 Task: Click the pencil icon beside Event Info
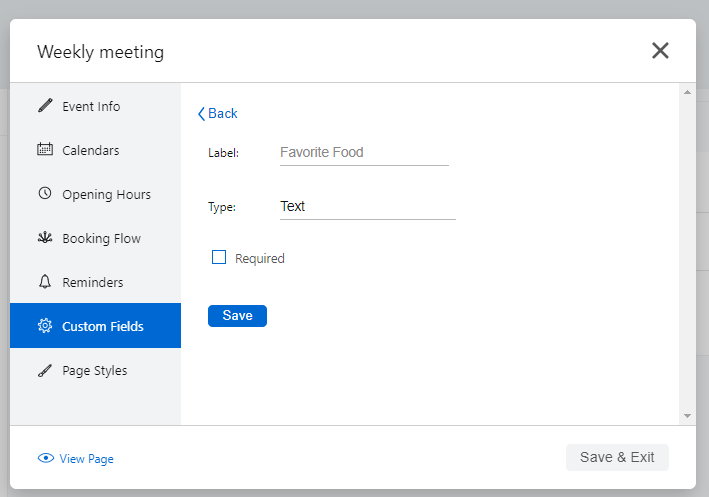coord(44,106)
